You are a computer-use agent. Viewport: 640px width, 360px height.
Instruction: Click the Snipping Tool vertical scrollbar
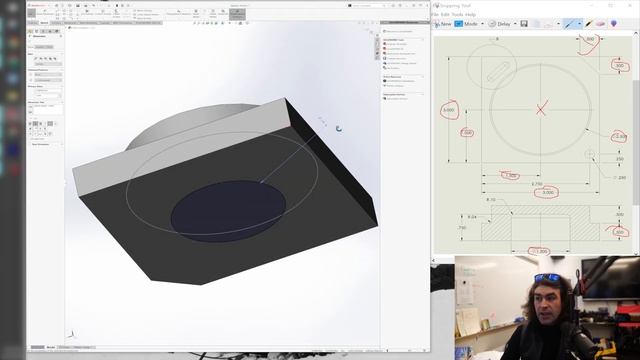(636, 143)
